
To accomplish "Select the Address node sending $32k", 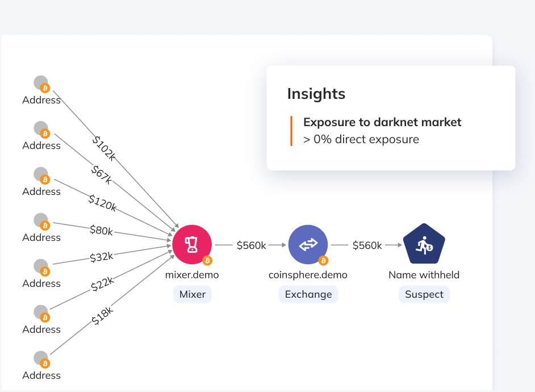I will coord(41,267).
